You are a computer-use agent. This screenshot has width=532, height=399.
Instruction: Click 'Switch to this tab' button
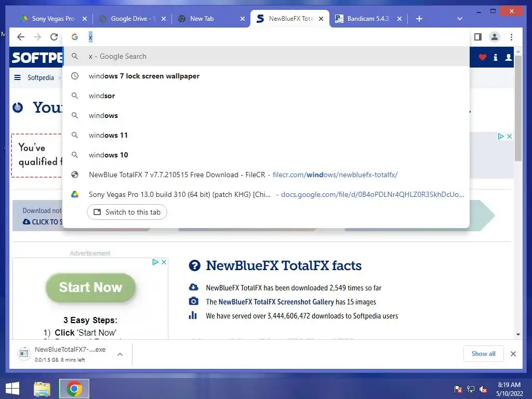[127, 212]
